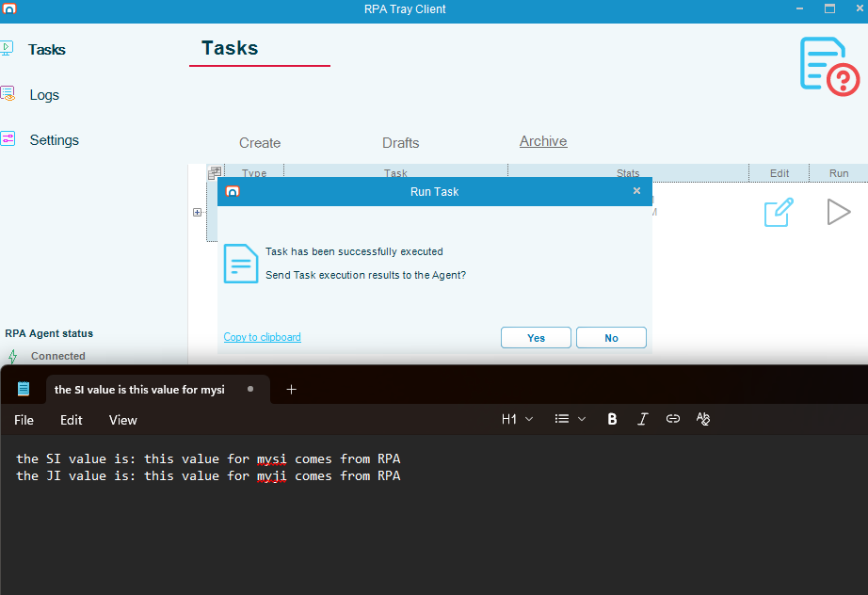Expand the task row with the plus icon
The width and height of the screenshot is (868, 595).
(197, 213)
